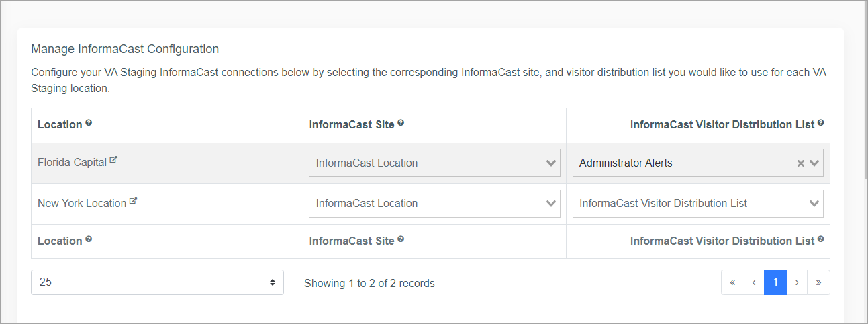Click 'Manage InformaCast Configuration' heading
This screenshot has width=868, height=324.
pyautogui.click(x=125, y=49)
